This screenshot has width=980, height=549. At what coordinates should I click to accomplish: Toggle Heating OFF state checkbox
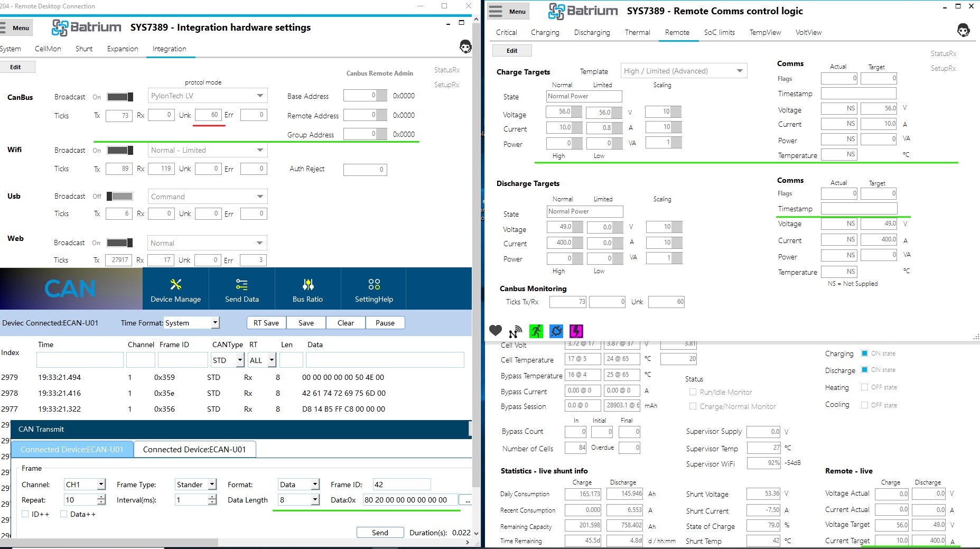(864, 387)
